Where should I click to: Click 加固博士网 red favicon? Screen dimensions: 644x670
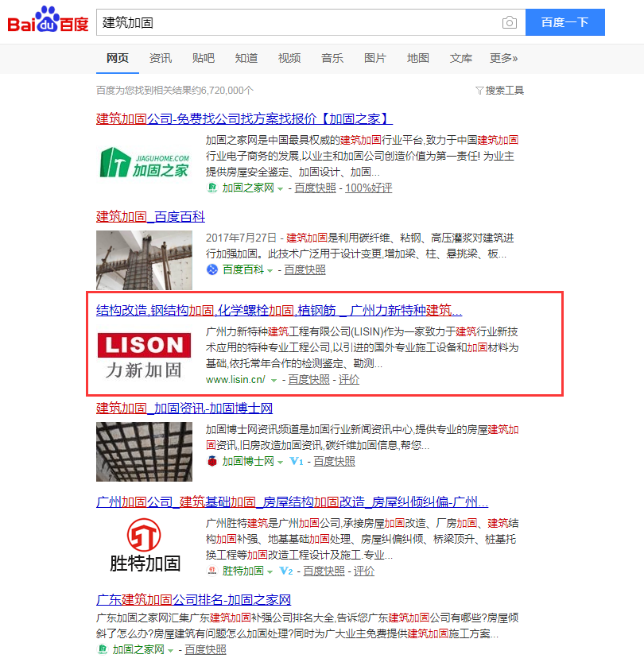pos(212,462)
